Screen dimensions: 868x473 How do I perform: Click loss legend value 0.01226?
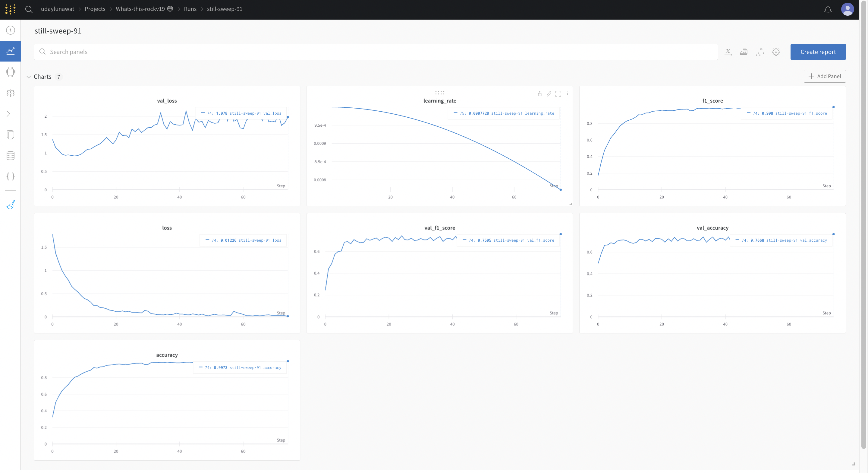tap(228, 240)
